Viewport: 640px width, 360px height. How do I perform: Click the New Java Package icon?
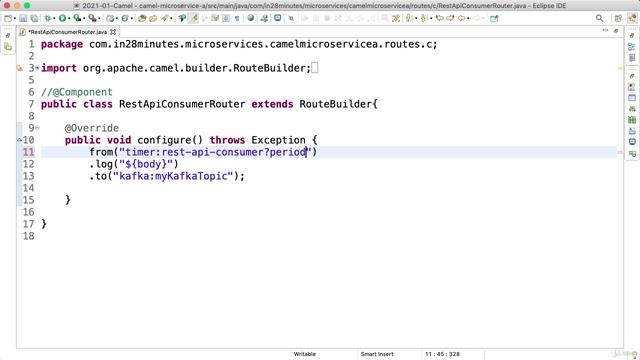click(110, 18)
